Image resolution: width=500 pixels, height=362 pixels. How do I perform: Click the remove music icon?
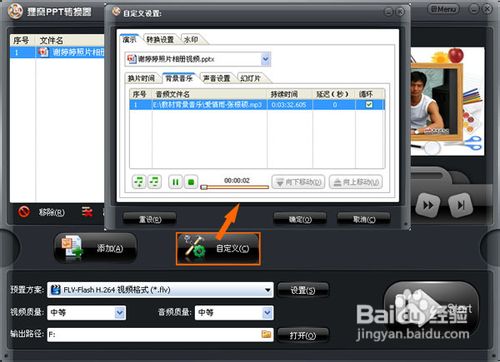pos(155,182)
